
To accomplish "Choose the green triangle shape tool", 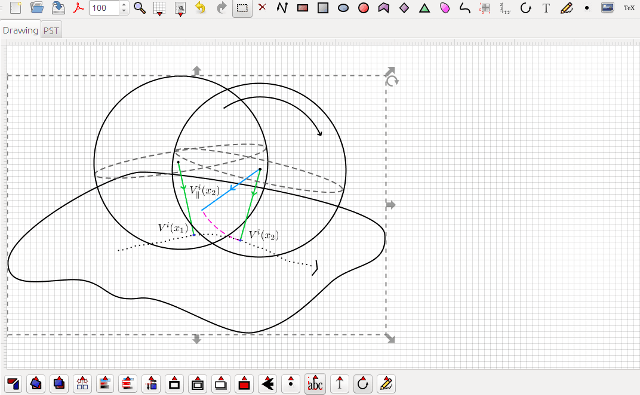I will pyautogui.click(x=424, y=8).
